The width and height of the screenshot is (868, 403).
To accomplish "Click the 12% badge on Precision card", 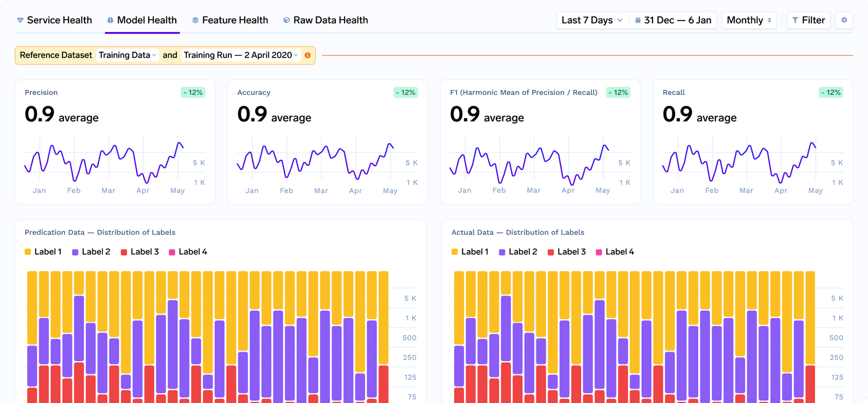I will coord(193,93).
